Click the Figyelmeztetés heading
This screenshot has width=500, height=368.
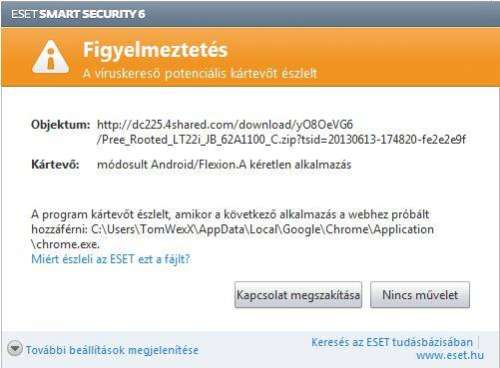(x=155, y=50)
